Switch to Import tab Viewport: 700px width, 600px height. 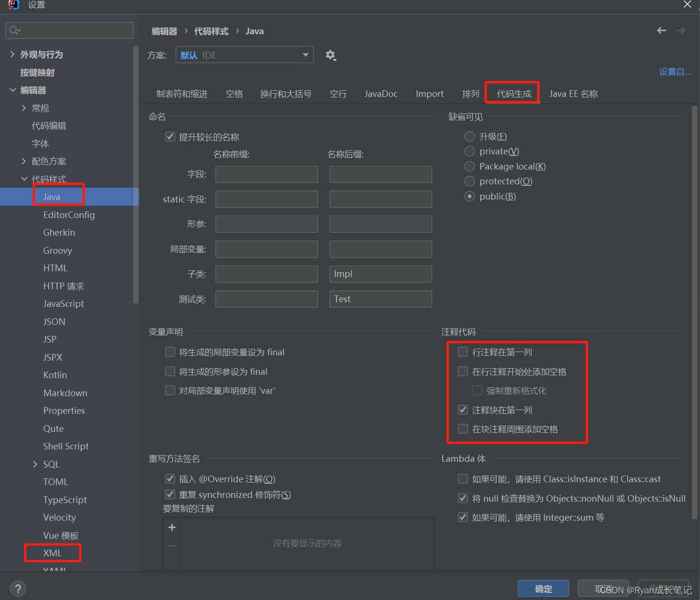tap(430, 94)
